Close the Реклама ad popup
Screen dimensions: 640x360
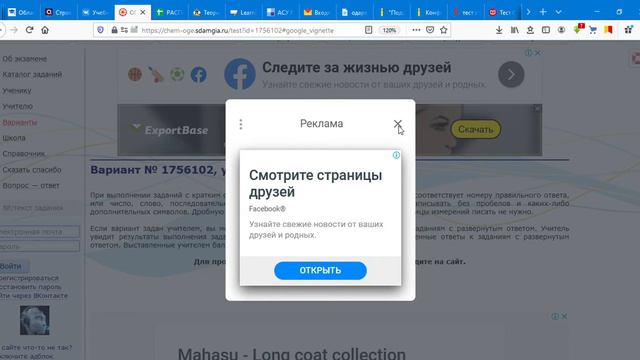(398, 123)
